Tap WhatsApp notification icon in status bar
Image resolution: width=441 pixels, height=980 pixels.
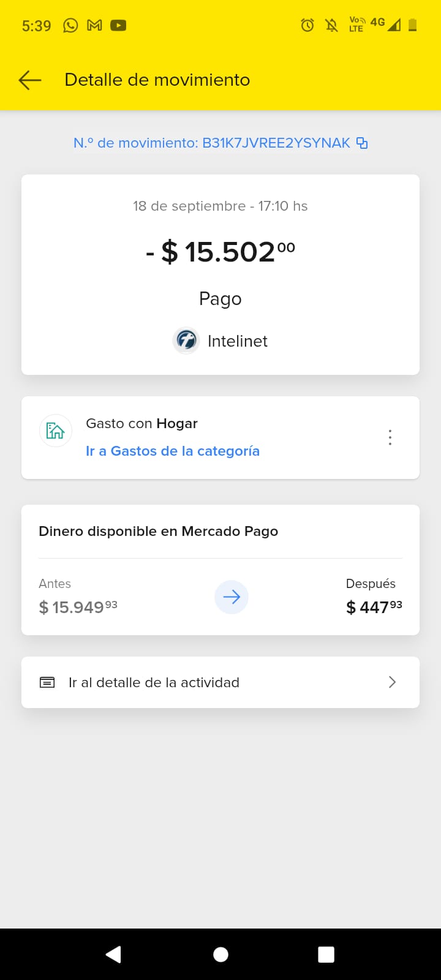pyautogui.click(x=70, y=26)
